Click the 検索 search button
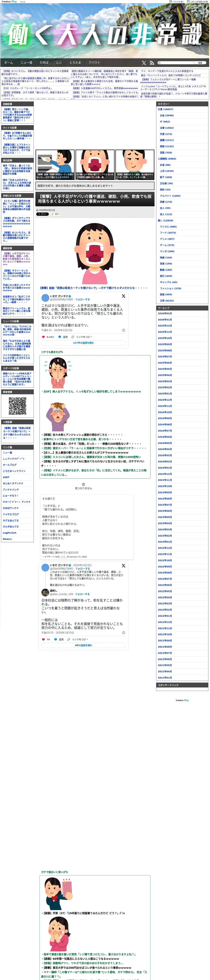Screen dimensions: 210x980 pyautogui.click(x=200, y=63)
